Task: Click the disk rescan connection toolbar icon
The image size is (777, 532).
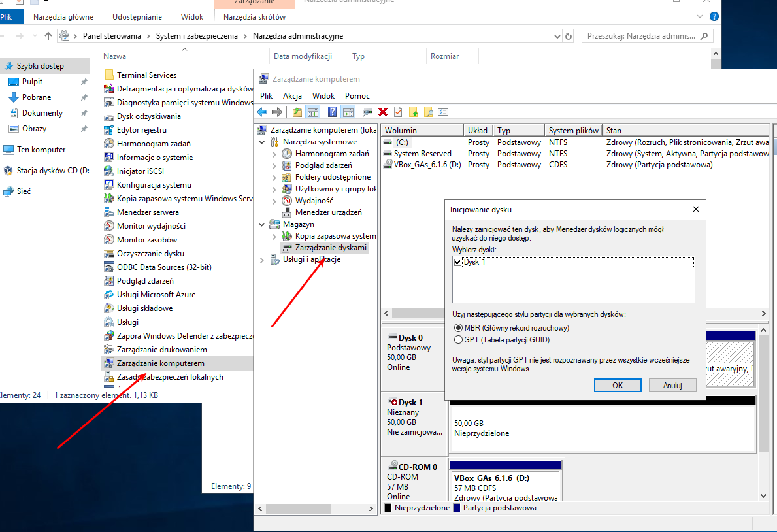Action: 367,112
